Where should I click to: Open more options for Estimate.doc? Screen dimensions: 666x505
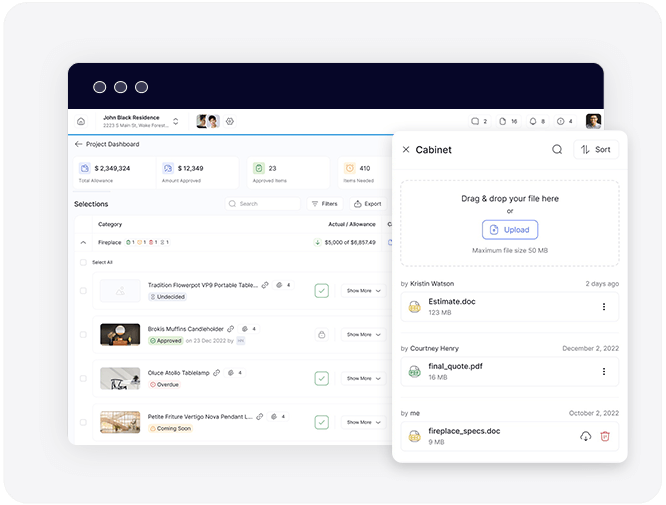pyautogui.click(x=603, y=307)
